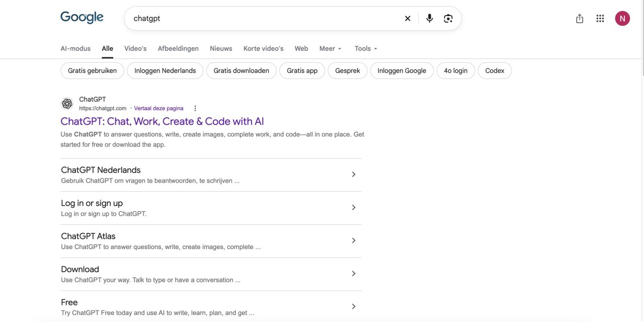Screen dimensions: 644x322
Task: Open the Nieuws tab
Action: 221,48
